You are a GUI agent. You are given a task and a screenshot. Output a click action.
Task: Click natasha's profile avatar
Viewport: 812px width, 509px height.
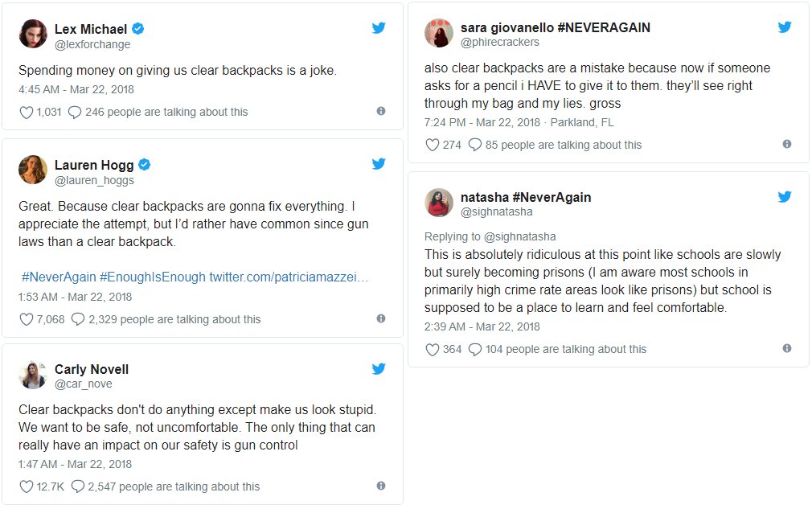pyautogui.click(x=439, y=203)
